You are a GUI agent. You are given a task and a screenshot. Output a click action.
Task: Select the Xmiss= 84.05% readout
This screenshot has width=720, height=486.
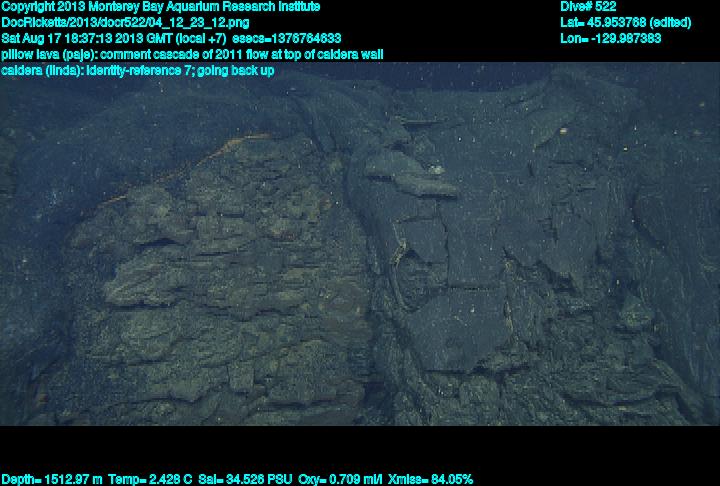click(x=429, y=479)
